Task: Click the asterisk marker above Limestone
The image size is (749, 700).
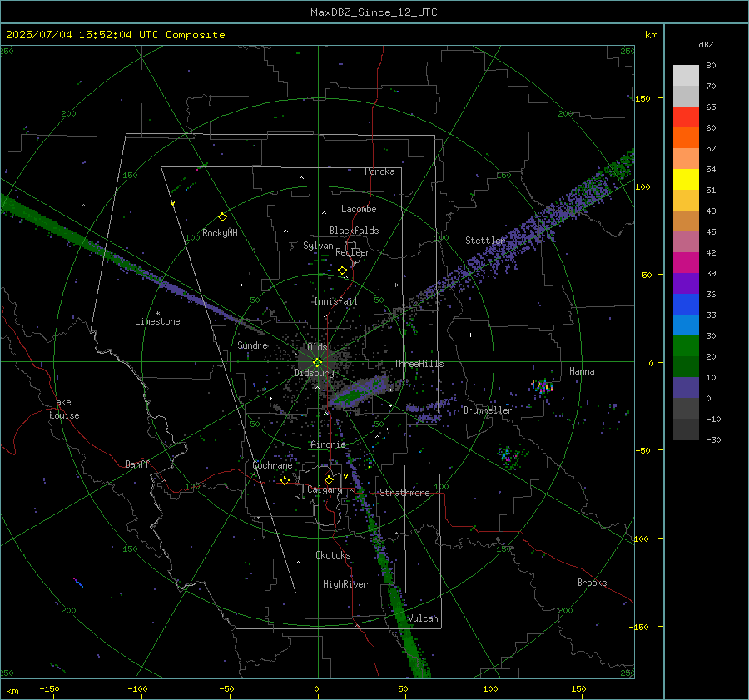Action: (157, 314)
